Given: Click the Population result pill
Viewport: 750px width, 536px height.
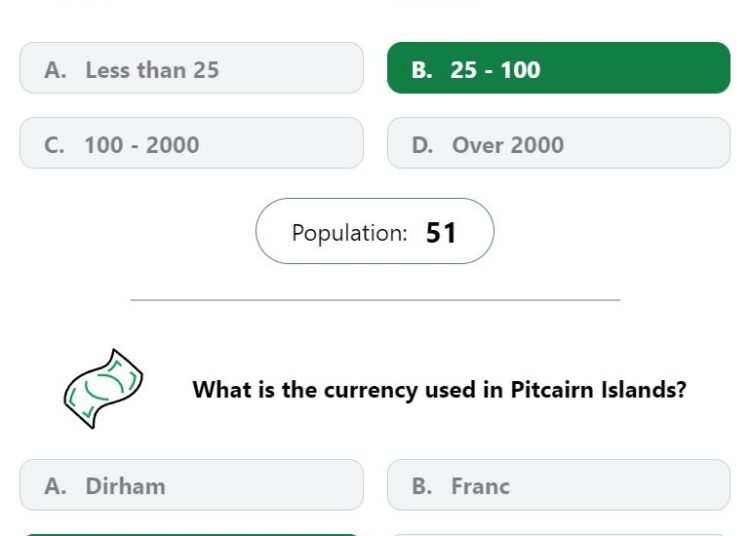Looking at the screenshot, I should [x=375, y=231].
